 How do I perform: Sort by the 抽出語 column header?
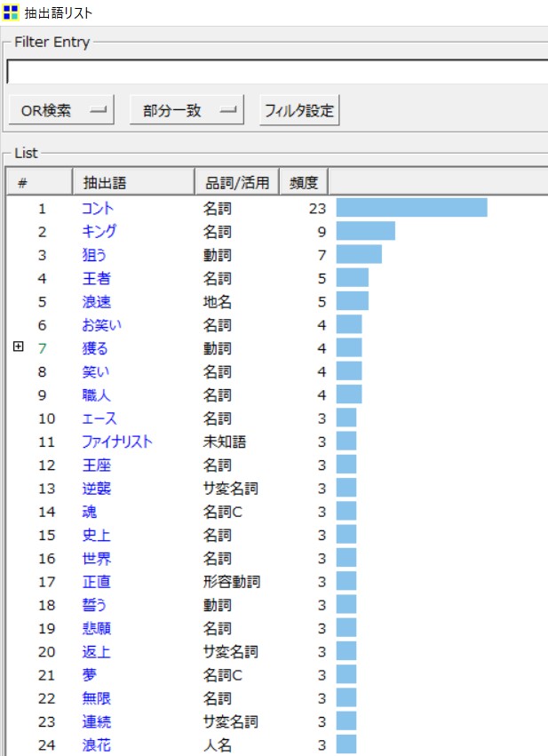tap(132, 182)
